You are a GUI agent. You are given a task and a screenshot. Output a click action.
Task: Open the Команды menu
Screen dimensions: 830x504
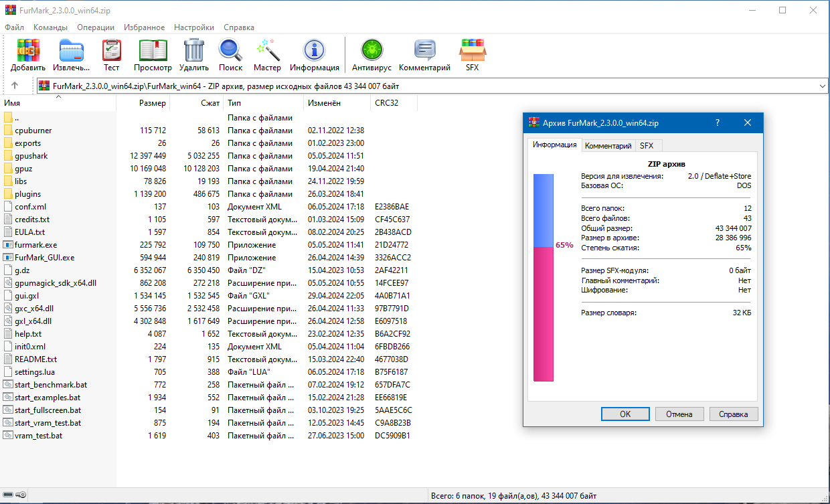[x=51, y=27]
